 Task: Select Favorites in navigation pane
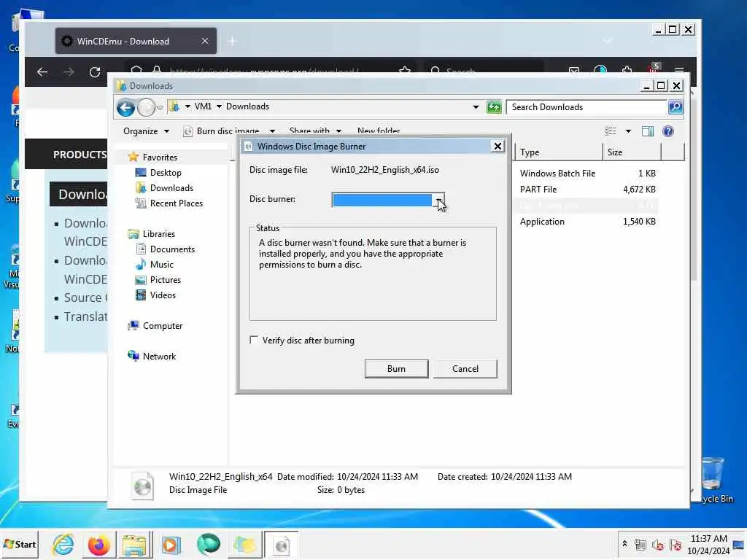tap(160, 157)
